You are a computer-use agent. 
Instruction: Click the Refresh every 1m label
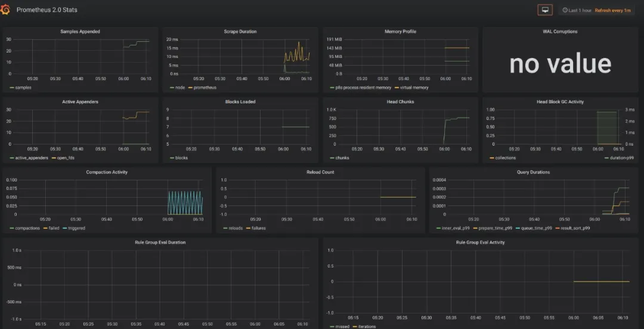click(612, 11)
